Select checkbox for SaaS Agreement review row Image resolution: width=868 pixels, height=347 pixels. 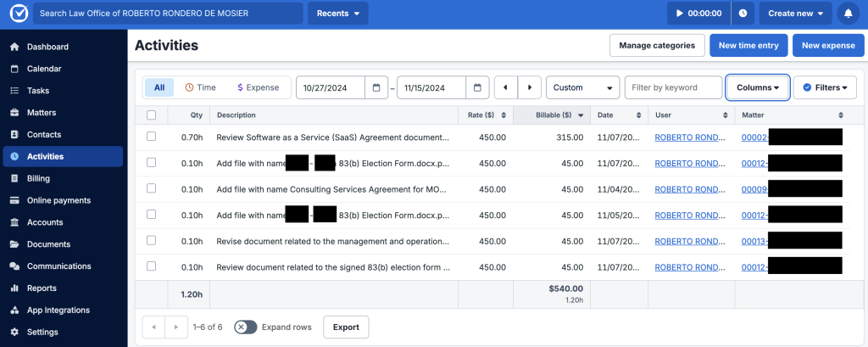pyautogui.click(x=151, y=137)
